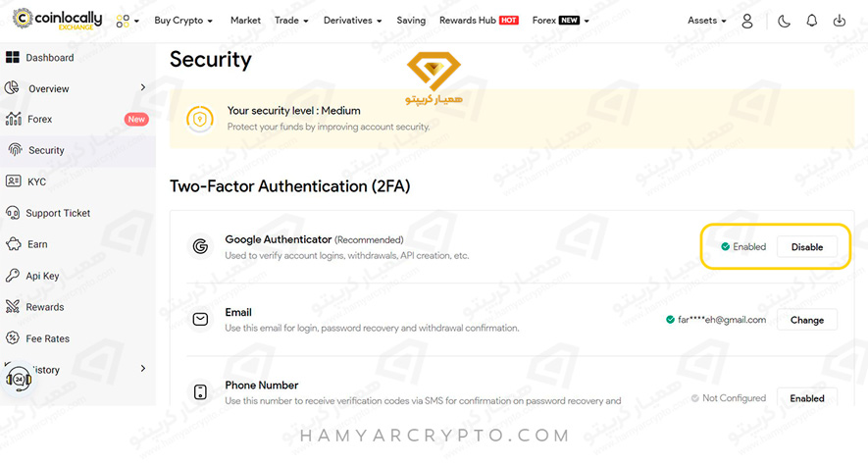
Task: Expand the Assets dropdown
Action: 707,21
